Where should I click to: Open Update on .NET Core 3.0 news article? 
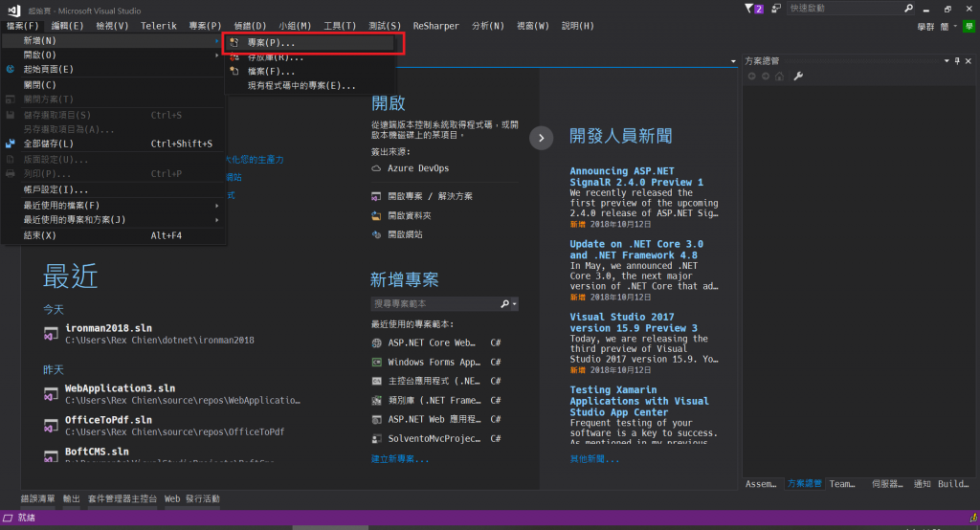click(x=636, y=250)
